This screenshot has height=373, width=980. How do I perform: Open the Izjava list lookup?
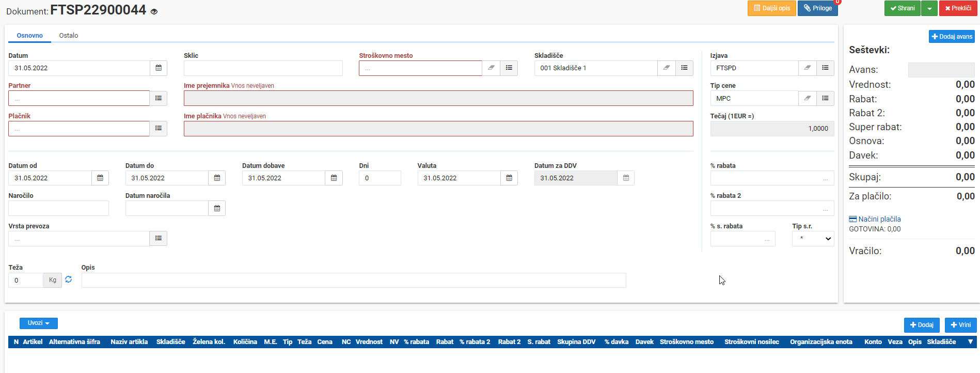click(x=825, y=68)
